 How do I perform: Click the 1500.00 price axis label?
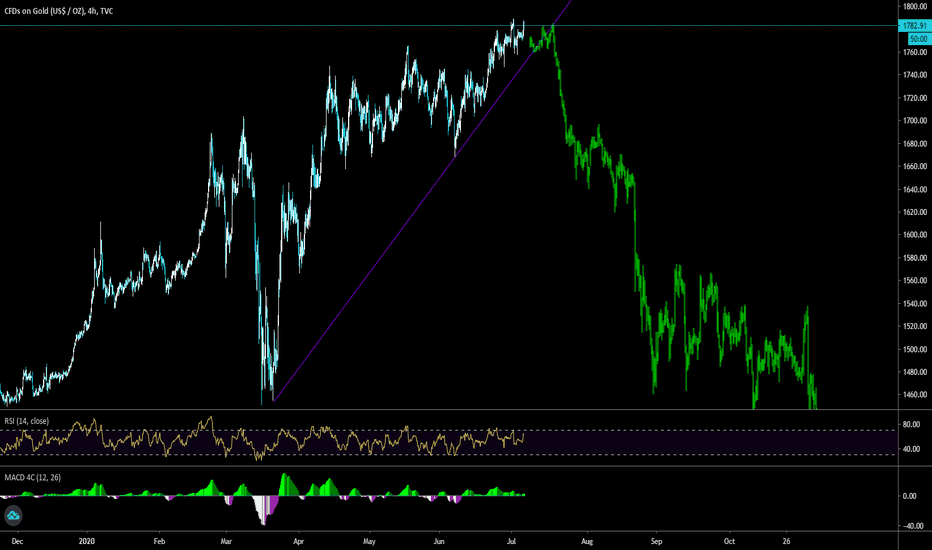pos(915,349)
